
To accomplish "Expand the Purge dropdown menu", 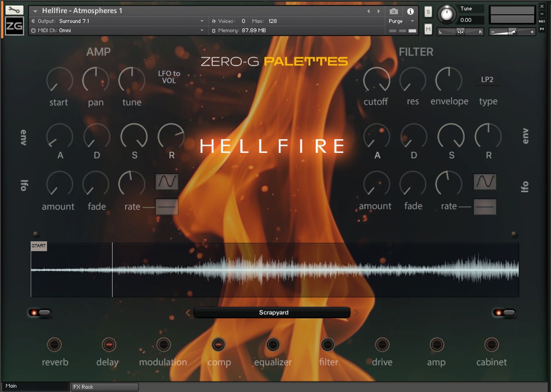I will click(412, 21).
